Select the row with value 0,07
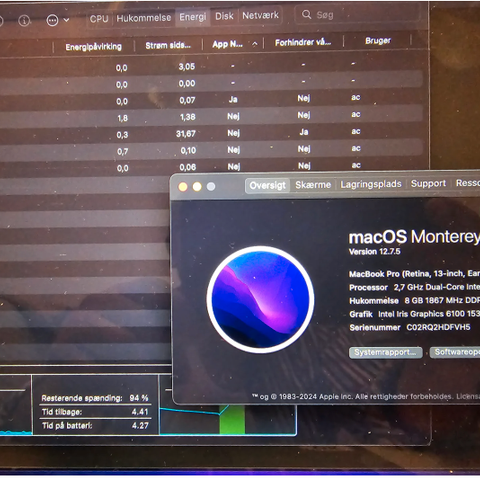 (x=212, y=99)
